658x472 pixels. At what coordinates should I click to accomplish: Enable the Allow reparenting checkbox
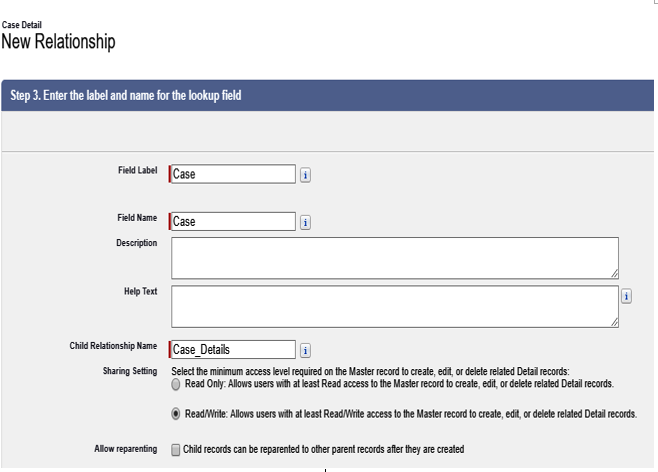tap(176, 450)
